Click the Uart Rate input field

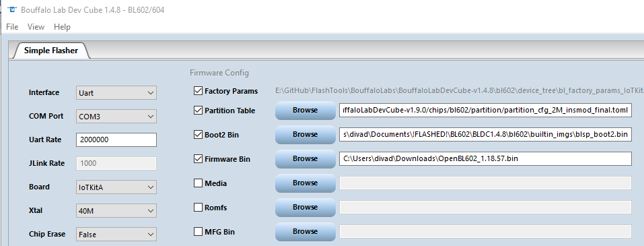pyautogui.click(x=116, y=140)
